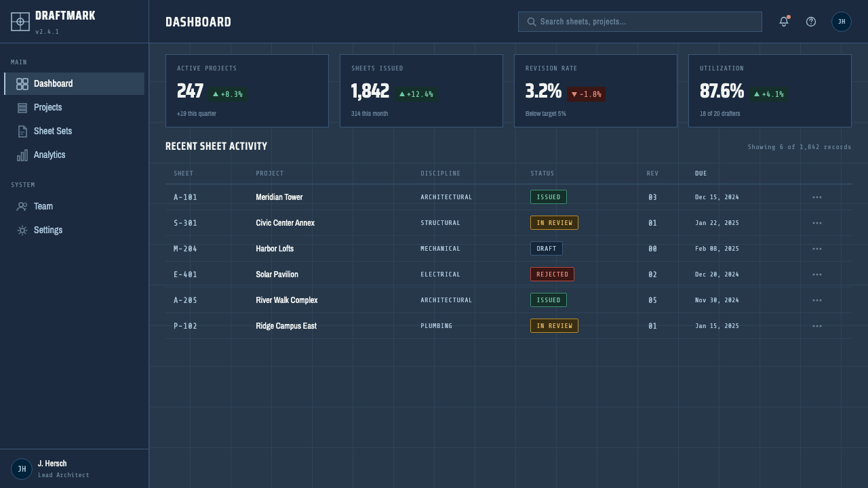Open the more options menu for A-101
Image resolution: width=868 pixels, height=488 pixels.
(817, 197)
